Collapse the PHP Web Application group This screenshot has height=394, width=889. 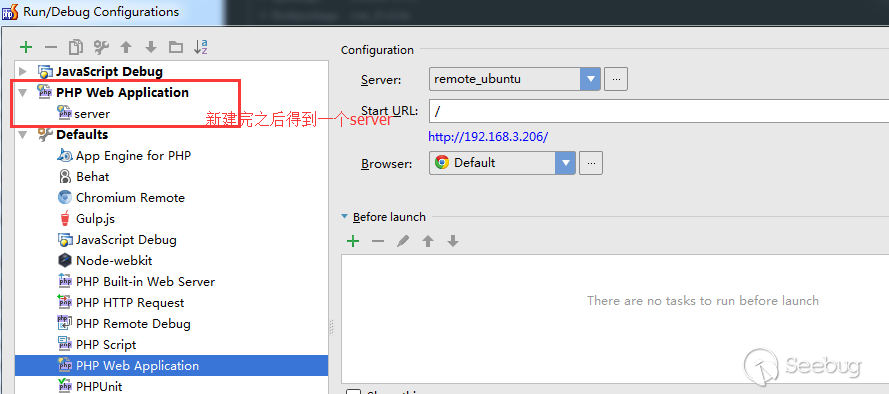point(23,92)
